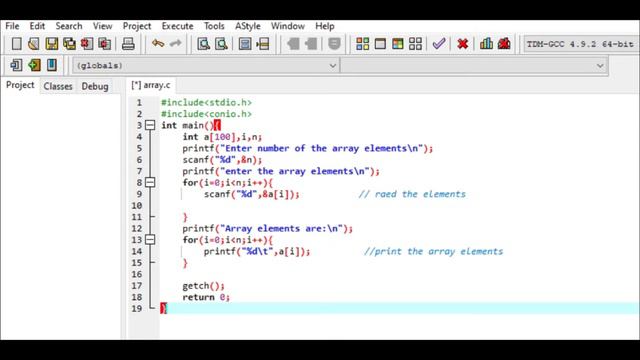This screenshot has height=360, width=640.
Task: Run the program with Run icon
Action: point(380,44)
